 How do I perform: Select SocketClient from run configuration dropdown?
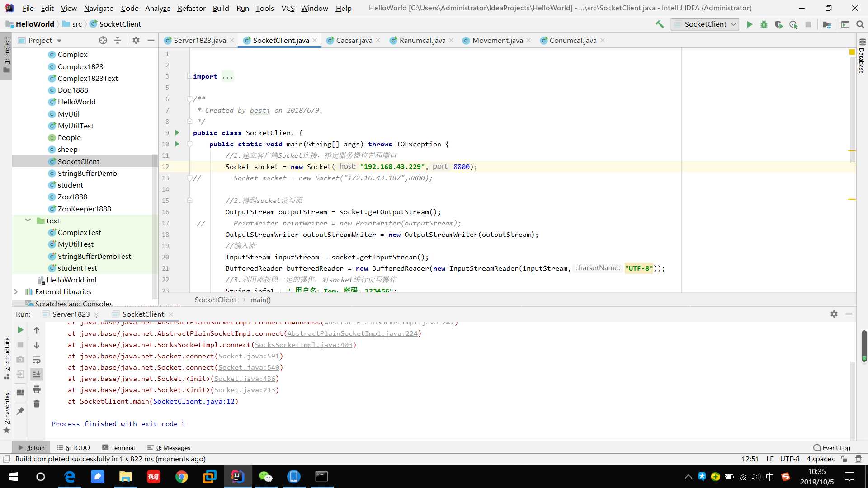705,24
